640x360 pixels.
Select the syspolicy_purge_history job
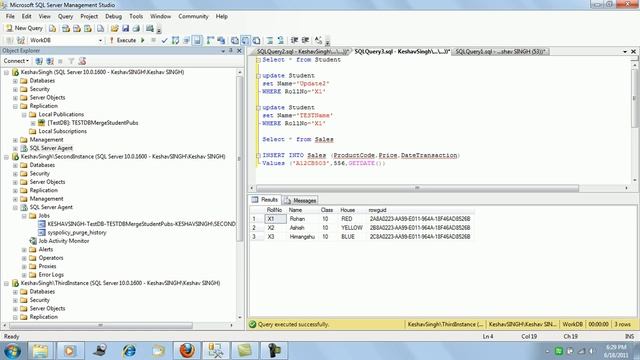[x=77, y=233]
